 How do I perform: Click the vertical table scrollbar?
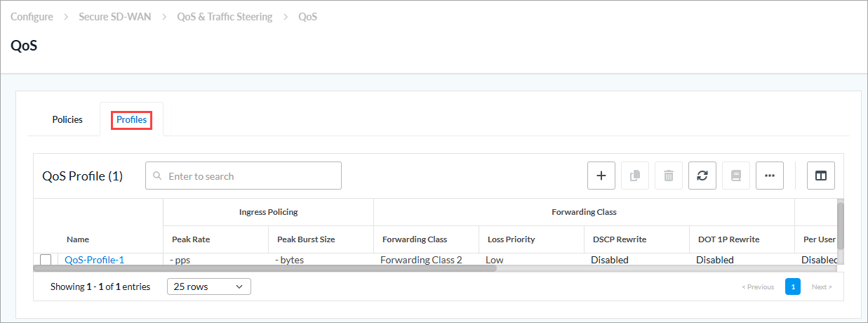point(840,225)
